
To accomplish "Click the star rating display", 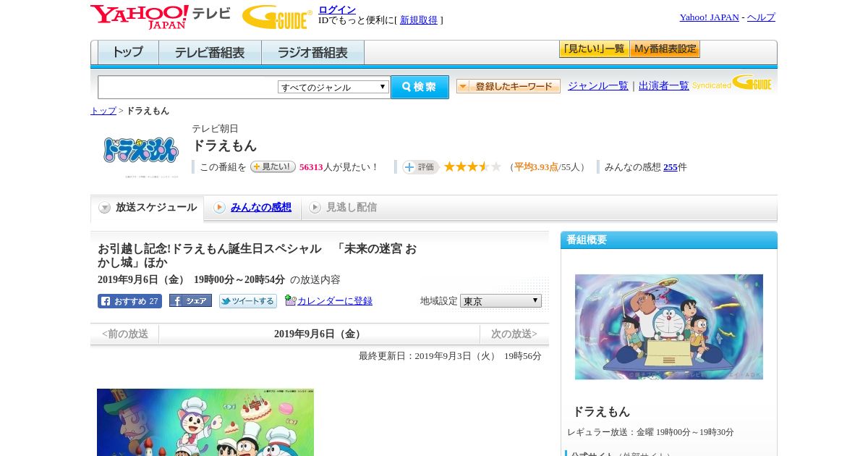I will click(x=472, y=166).
